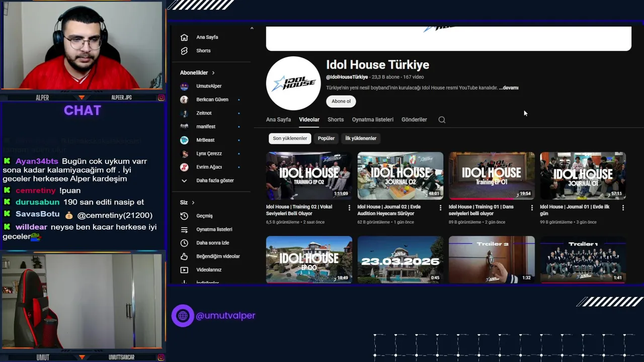Viewport: 644px width, 362px height.
Task: Play the 23.03.2026 teaser thumbnail
Action: click(400, 259)
